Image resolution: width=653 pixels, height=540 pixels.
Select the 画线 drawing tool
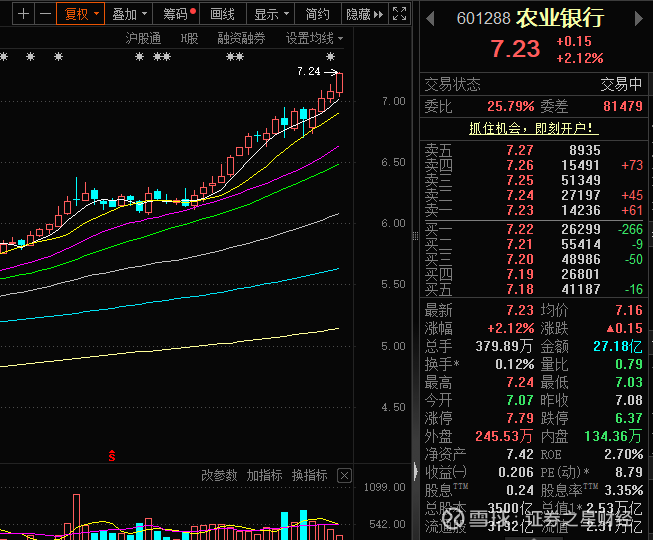223,14
